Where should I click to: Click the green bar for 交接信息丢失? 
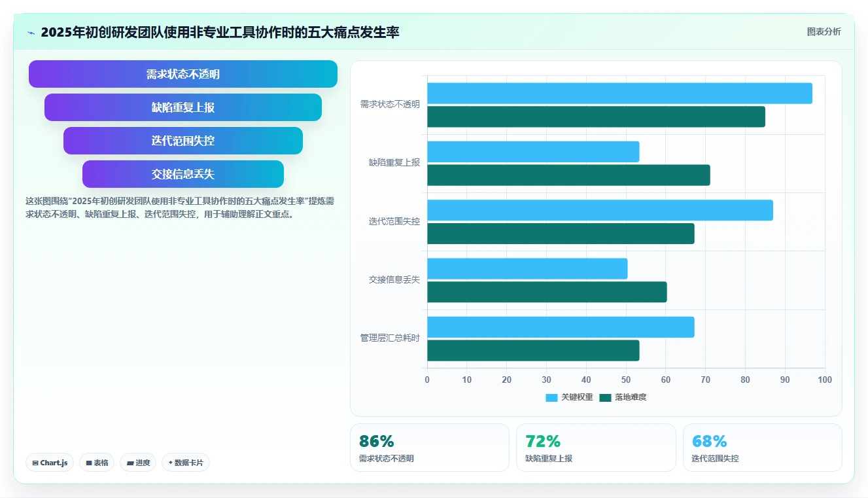tap(547, 292)
